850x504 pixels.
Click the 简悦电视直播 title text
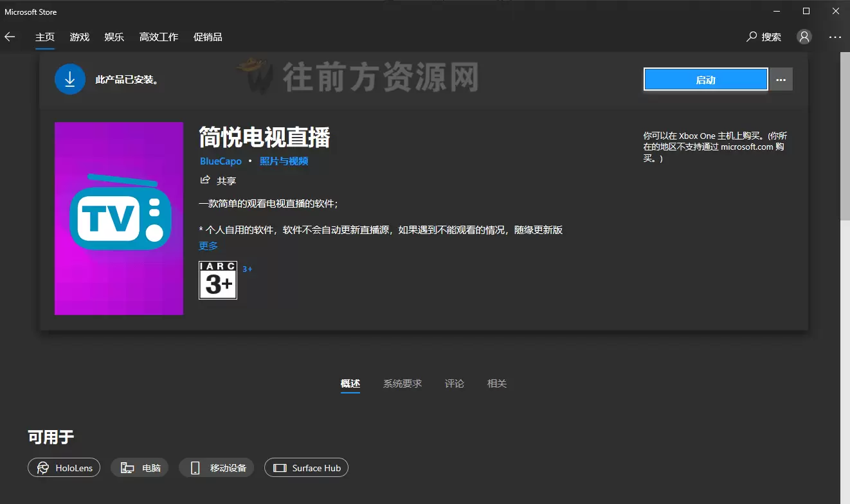click(x=265, y=138)
